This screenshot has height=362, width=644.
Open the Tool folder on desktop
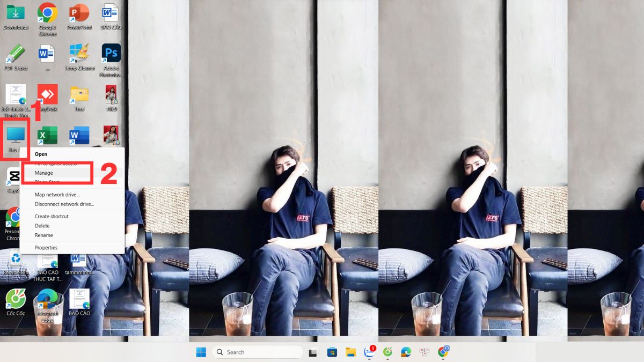[x=79, y=95]
